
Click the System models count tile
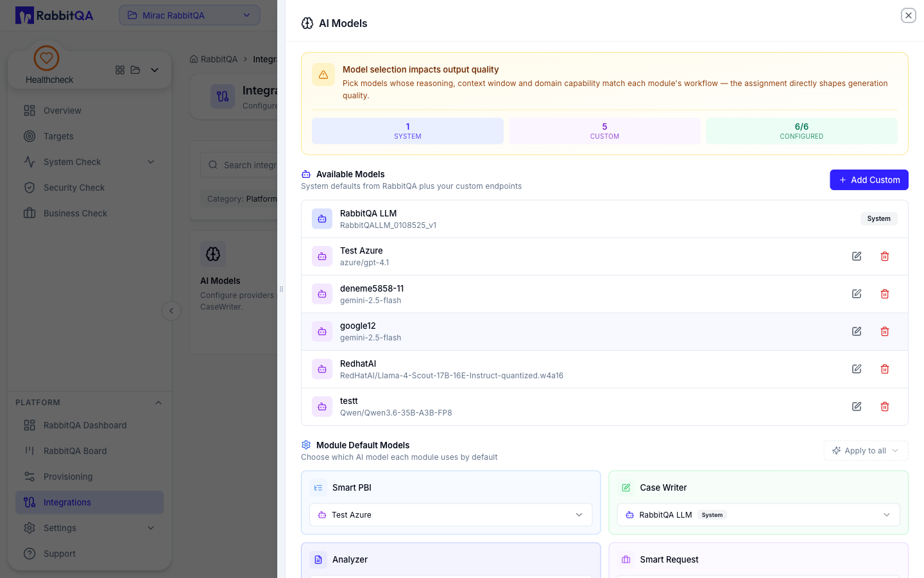point(407,131)
